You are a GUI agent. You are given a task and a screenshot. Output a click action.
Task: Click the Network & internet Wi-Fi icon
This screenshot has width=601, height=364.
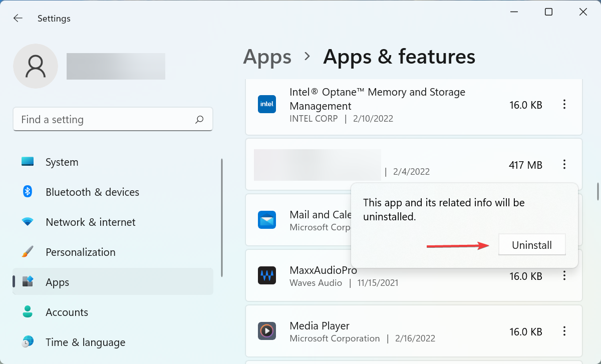tap(29, 222)
